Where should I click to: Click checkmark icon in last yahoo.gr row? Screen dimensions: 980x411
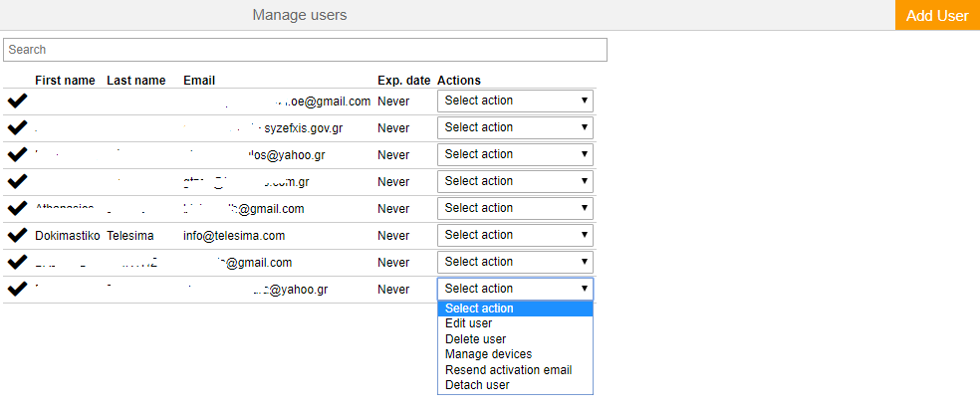pyautogui.click(x=18, y=289)
